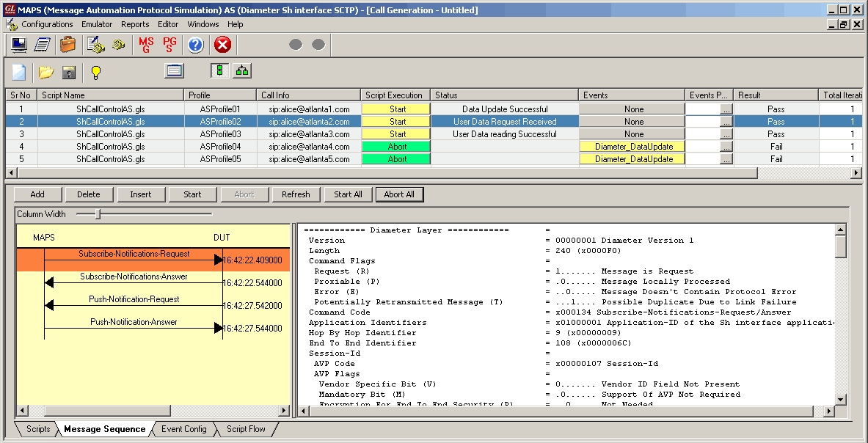
Task: Click the yellow light bulb icon
Action: click(x=95, y=72)
